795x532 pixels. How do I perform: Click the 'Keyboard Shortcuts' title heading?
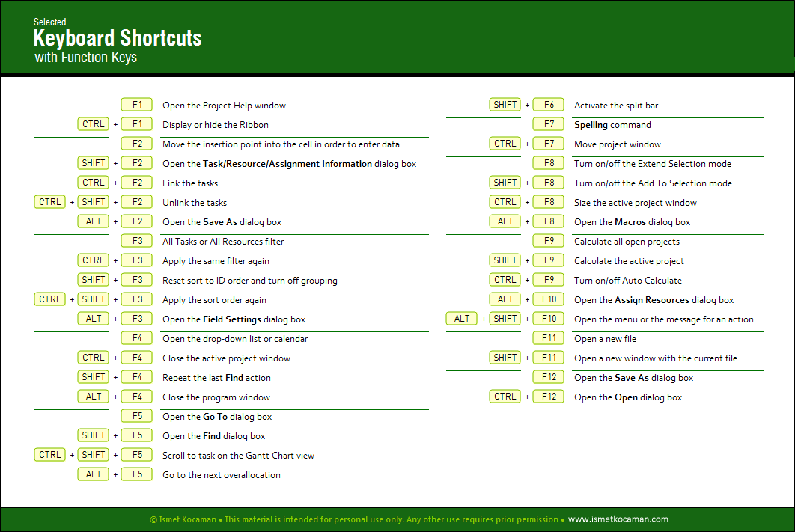coord(118,38)
